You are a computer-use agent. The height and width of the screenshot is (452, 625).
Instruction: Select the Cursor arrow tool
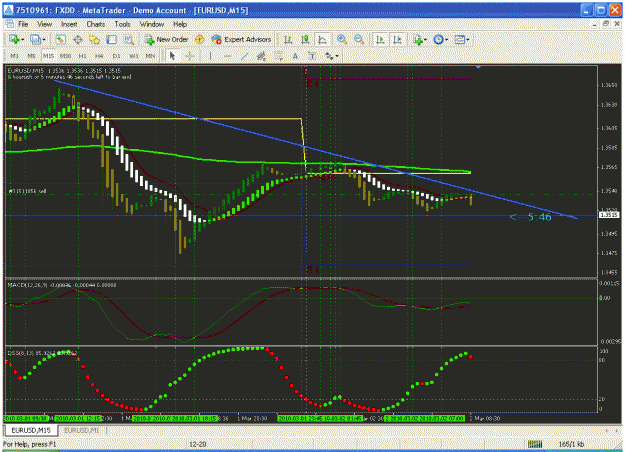[172, 56]
